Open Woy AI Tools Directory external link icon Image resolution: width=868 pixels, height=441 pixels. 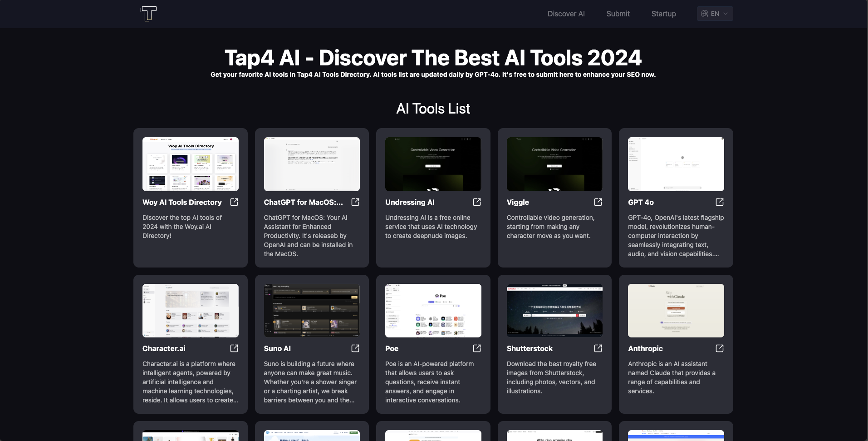point(234,202)
